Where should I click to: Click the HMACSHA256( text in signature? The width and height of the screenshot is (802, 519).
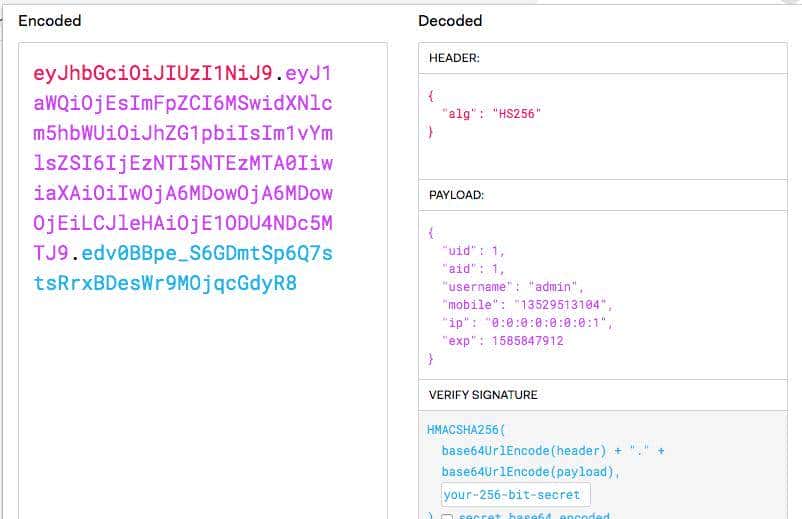(468, 429)
